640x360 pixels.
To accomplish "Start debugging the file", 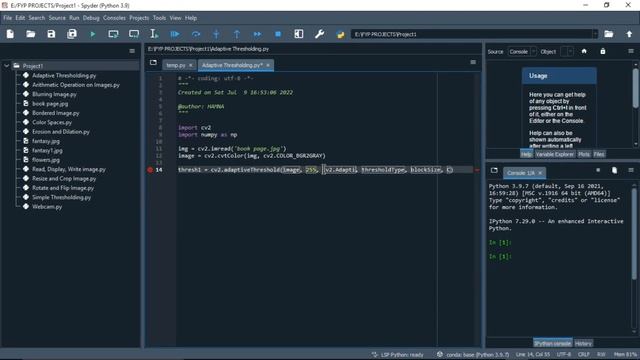I will pyautogui.click(x=175, y=34).
